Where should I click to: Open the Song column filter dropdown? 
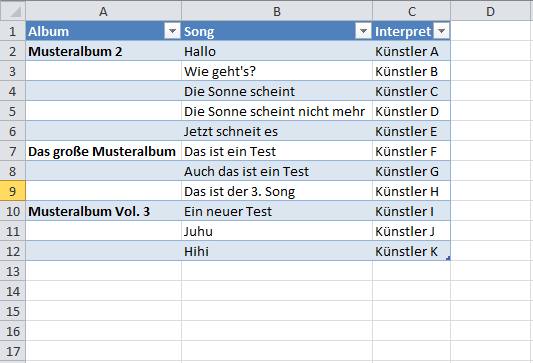(x=363, y=31)
